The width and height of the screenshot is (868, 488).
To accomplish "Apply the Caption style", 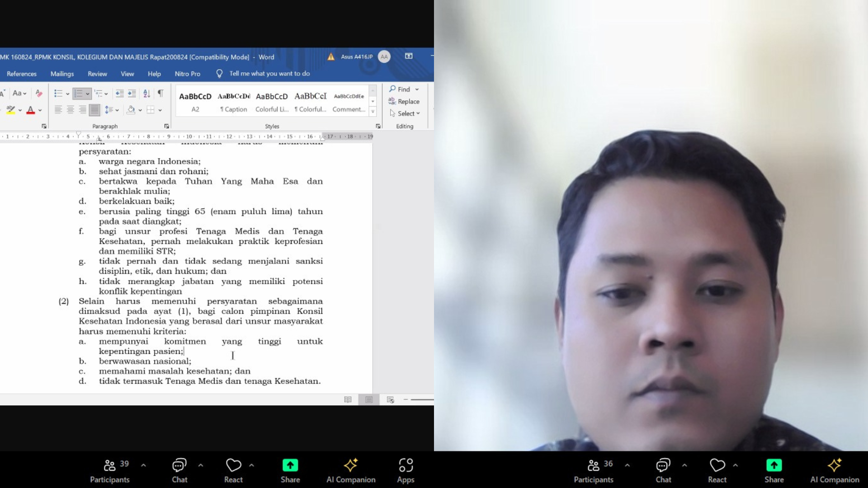I will click(234, 102).
